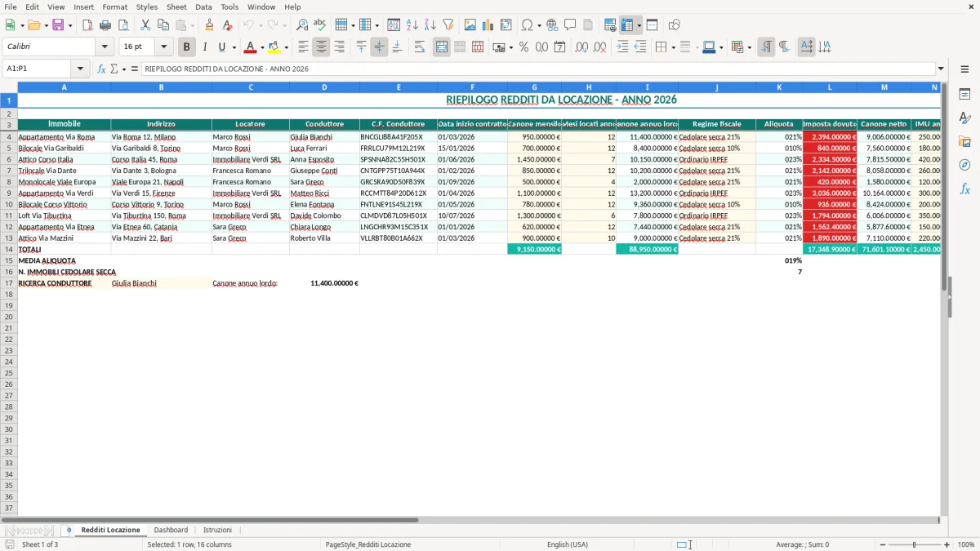This screenshot has width=980, height=551.
Task: Open the File menu
Action: pyautogui.click(x=10, y=7)
